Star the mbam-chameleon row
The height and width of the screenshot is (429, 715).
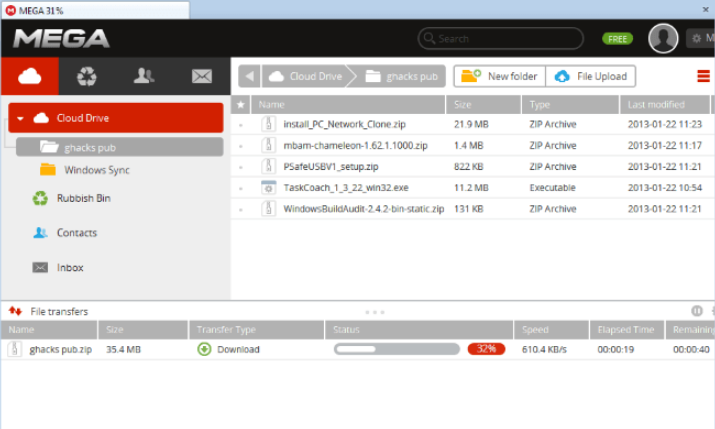[x=241, y=146]
